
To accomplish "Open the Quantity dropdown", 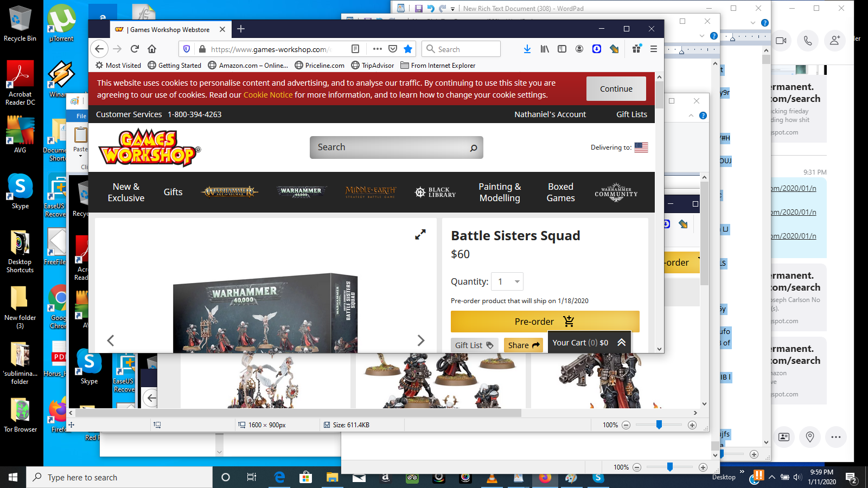I will point(507,281).
